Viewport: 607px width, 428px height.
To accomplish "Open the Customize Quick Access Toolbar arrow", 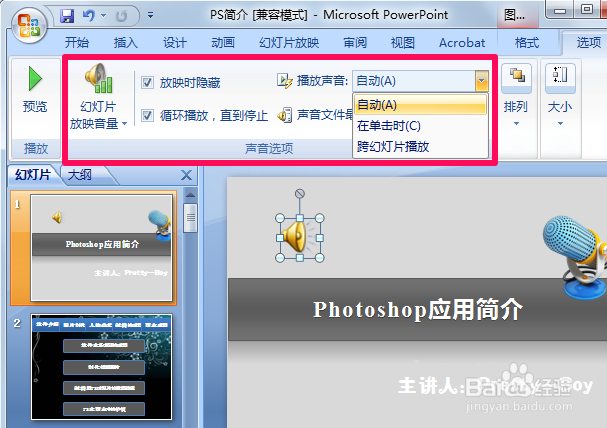I will pyautogui.click(x=150, y=15).
